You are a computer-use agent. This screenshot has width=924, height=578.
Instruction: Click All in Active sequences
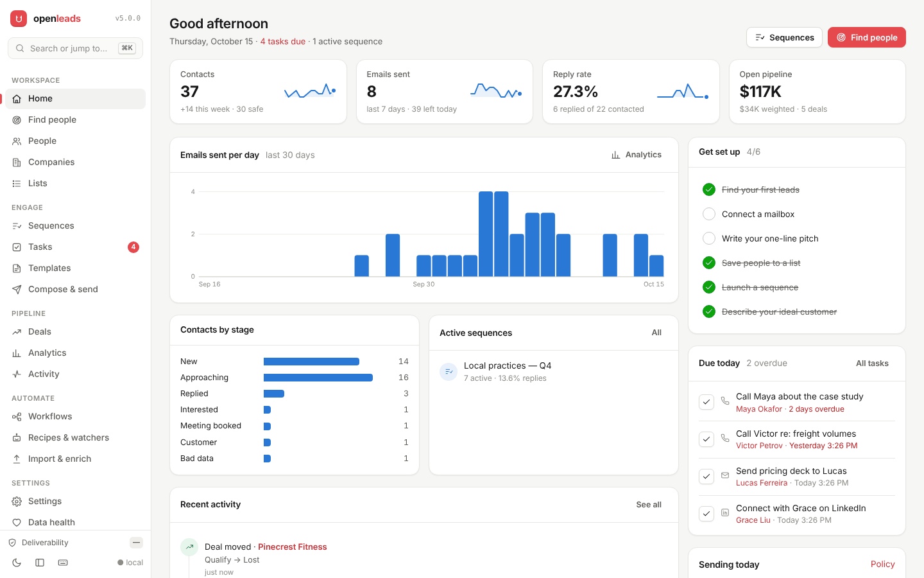(656, 333)
